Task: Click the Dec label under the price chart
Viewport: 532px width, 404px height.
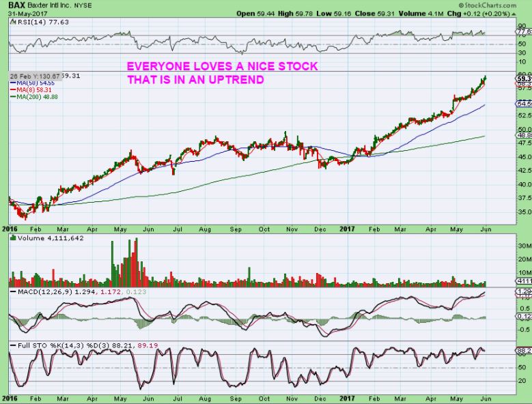Action: (320, 229)
